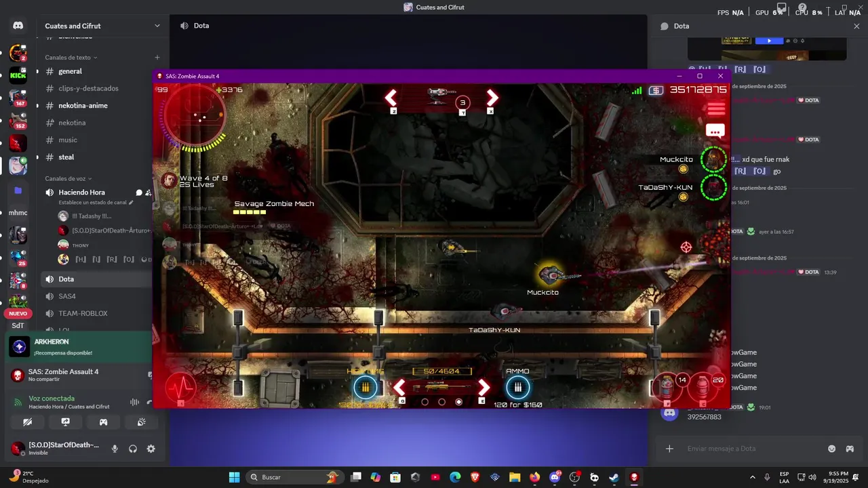This screenshot has height=488, width=868.
Task: Open the Windows Start menu
Action: click(235, 477)
